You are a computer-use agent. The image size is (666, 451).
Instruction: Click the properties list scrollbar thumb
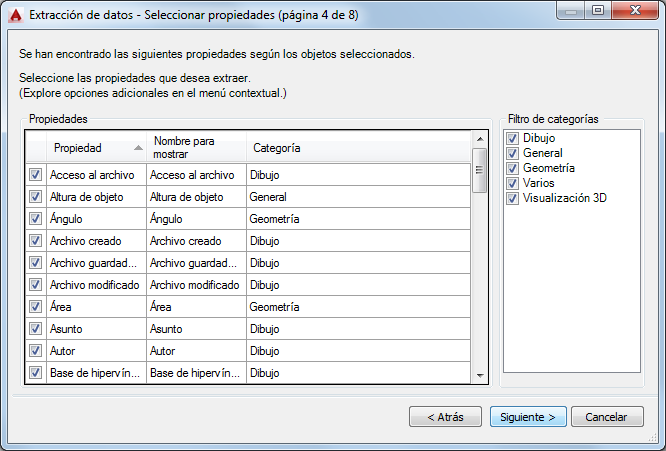pyautogui.click(x=480, y=161)
